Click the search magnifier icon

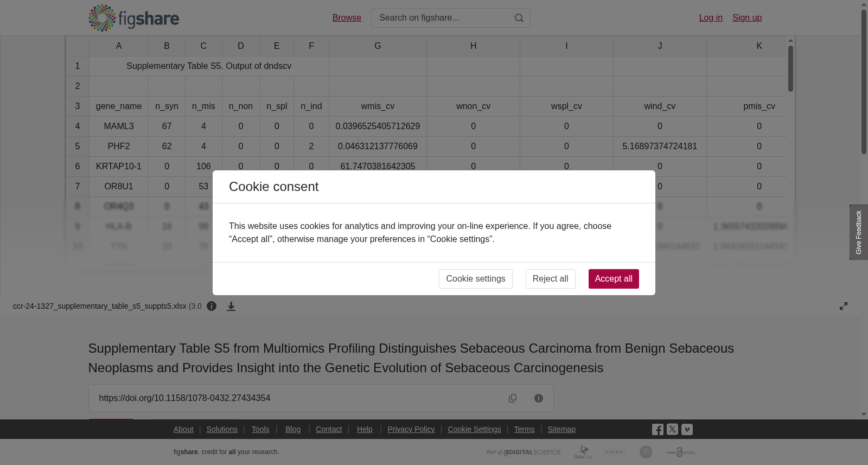coord(519,18)
